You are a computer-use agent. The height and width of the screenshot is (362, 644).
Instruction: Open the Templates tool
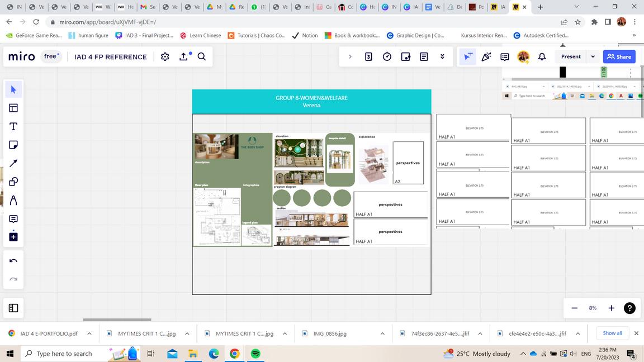coord(13,108)
